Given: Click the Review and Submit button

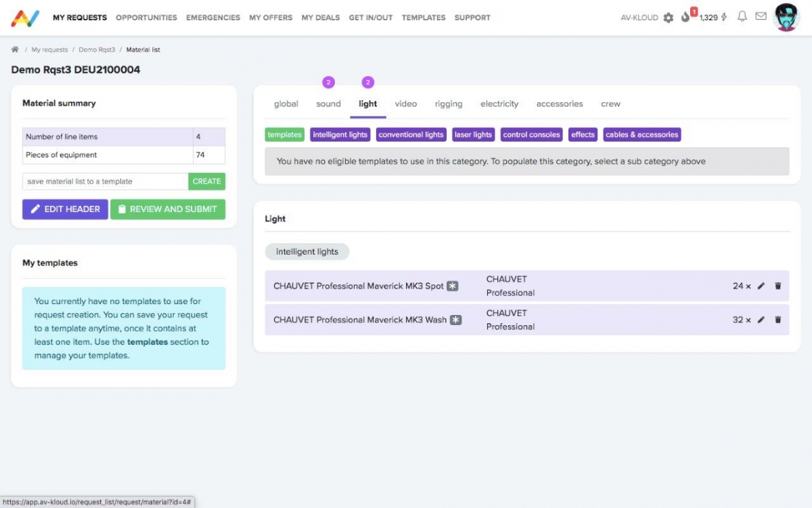Looking at the screenshot, I should [167, 209].
